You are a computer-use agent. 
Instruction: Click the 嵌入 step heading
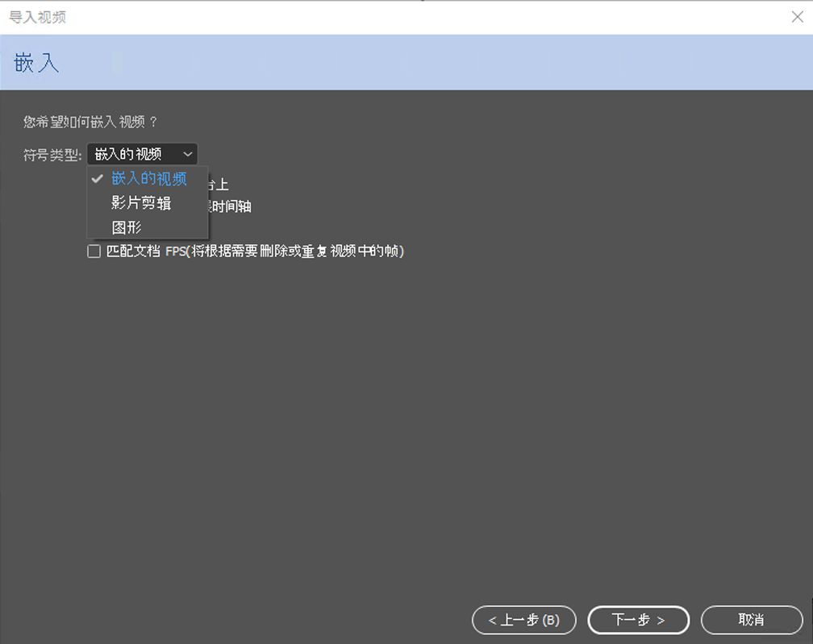coord(35,63)
